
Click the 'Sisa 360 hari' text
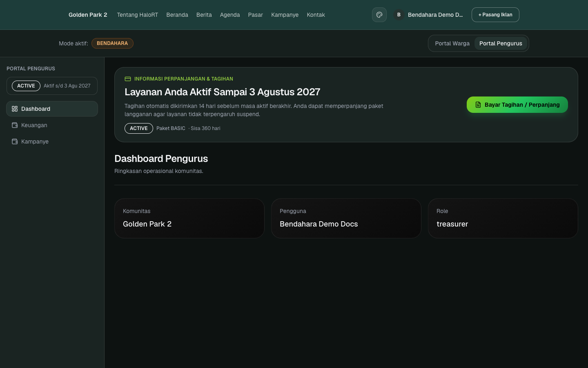click(205, 128)
